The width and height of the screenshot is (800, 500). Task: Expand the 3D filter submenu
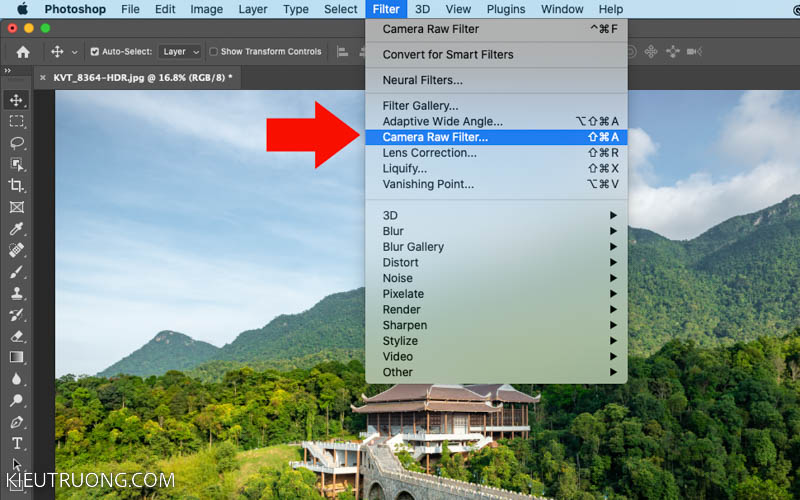pos(496,215)
